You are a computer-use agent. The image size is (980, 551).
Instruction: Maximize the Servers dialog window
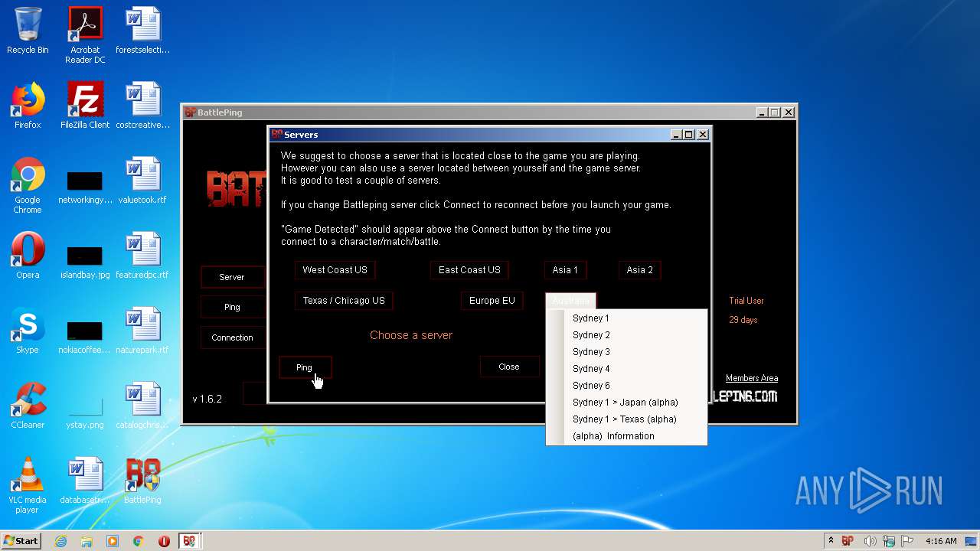(x=689, y=134)
